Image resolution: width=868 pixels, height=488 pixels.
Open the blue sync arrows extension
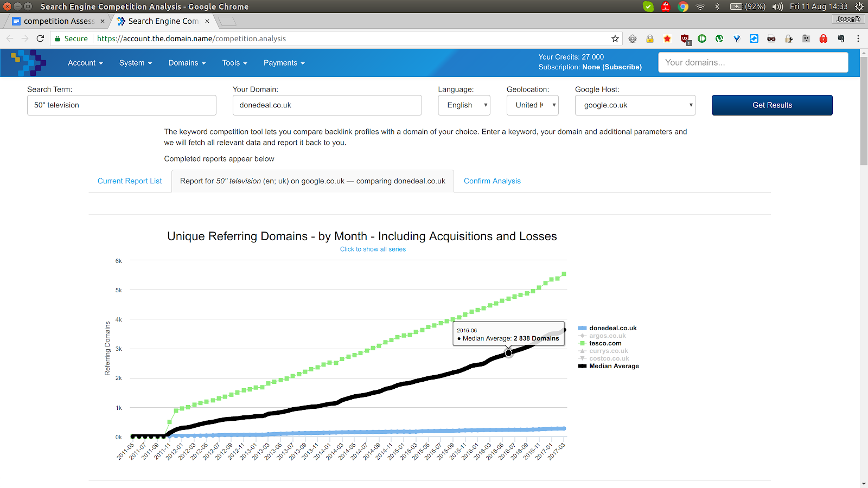click(x=754, y=38)
